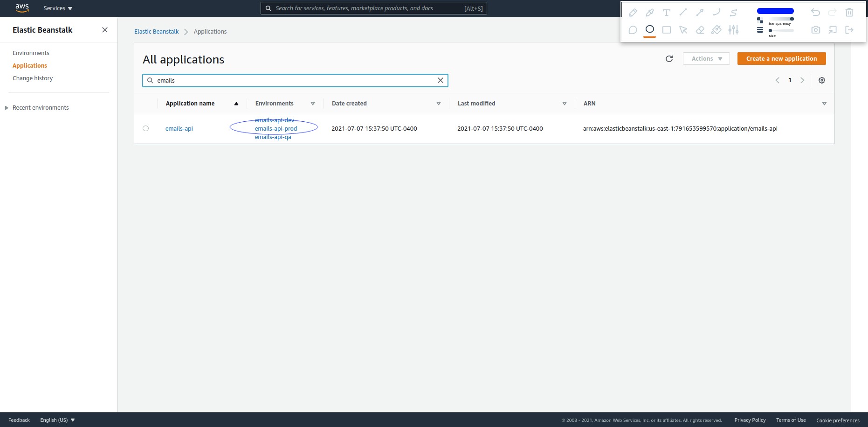Go to previous page of applications
The height and width of the screenshot is (427, 868).
click(x=777, y=80)
